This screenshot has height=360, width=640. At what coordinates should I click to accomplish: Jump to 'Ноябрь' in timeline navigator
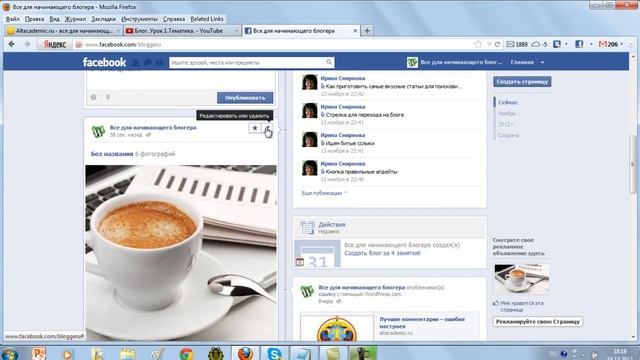click(x=507, y=113)
